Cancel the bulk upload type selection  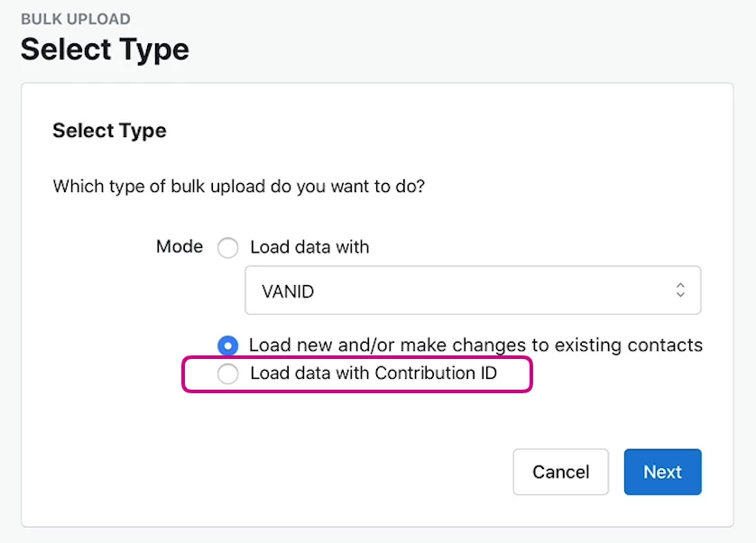[561, 472]
